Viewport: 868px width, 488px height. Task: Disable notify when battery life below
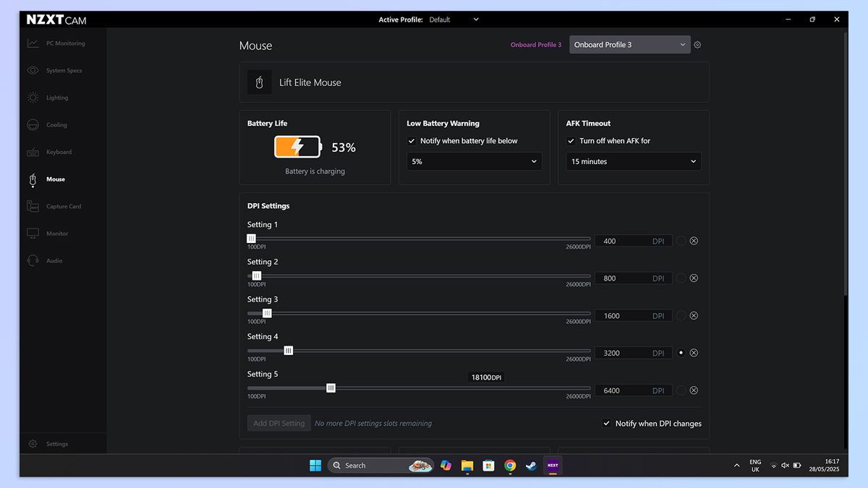tap(412, 141)
